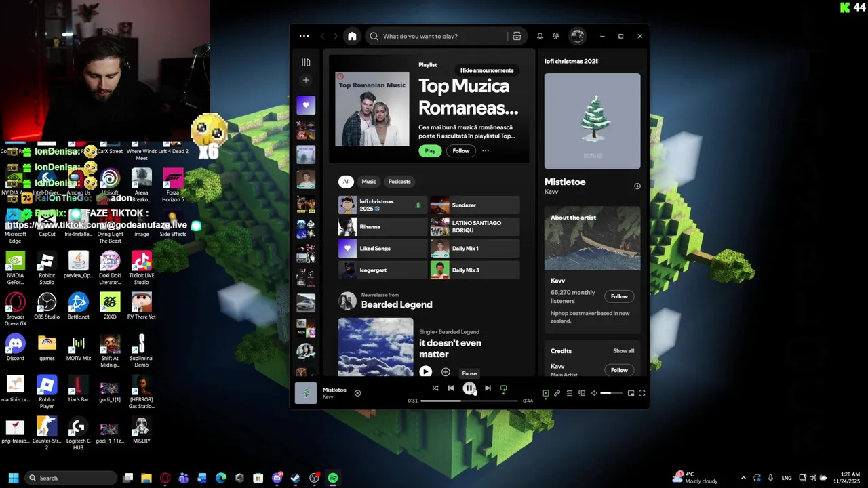The image size is (868, 488).
Task: Open the mini player
Action: (631, 393)
